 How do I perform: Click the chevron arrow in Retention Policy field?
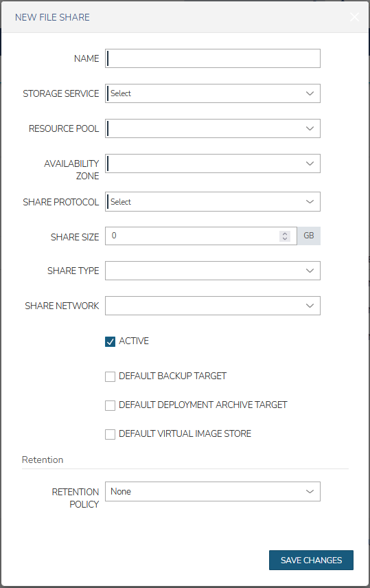click(x=310, y=492)
